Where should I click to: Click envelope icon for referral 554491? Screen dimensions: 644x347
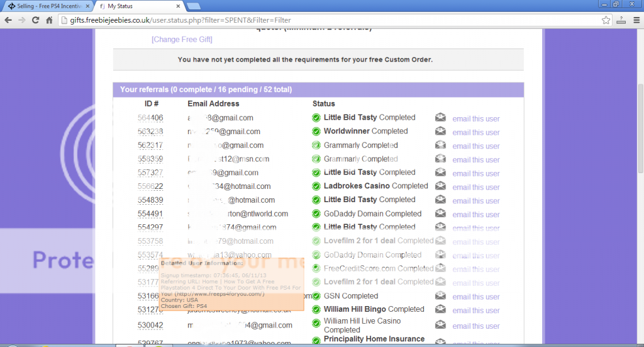pyautogui.click(x=440, y=213)
